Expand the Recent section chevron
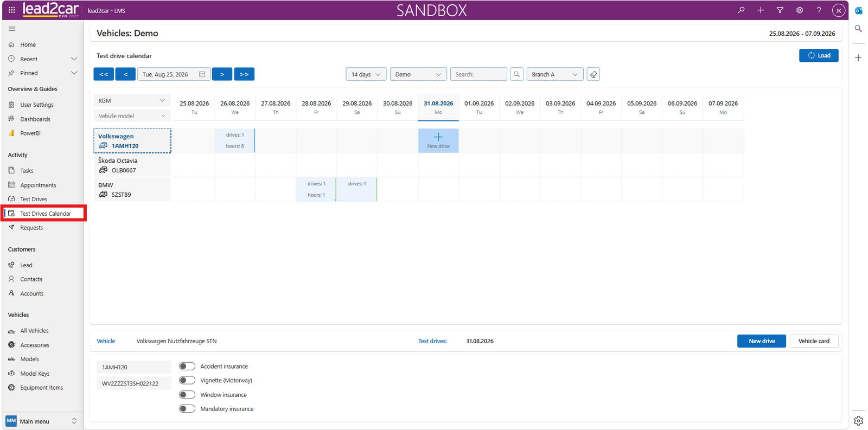This screenshot has width=868, height=430. [74, 59]
